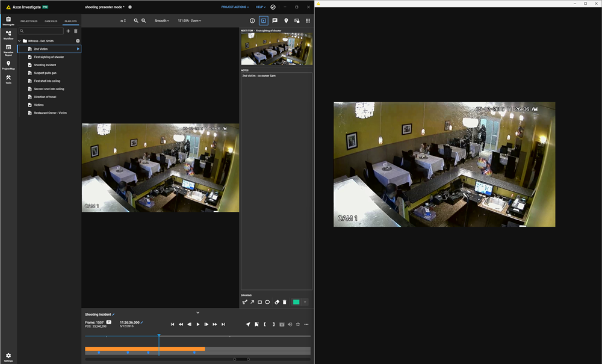The height and width of the screenshot is (364, 602).
Task: Open the Project Map panel in the left sidebar
Action: pyautogui.click(x=8, y=64)
